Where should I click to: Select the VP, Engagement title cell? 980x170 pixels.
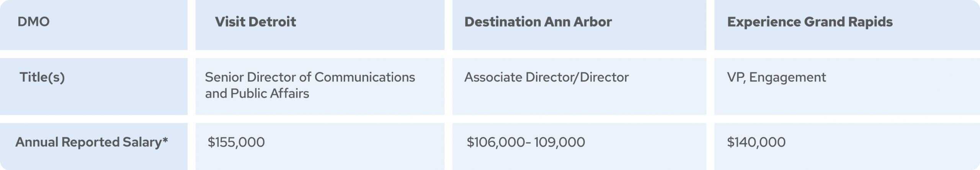click(776, 78)
